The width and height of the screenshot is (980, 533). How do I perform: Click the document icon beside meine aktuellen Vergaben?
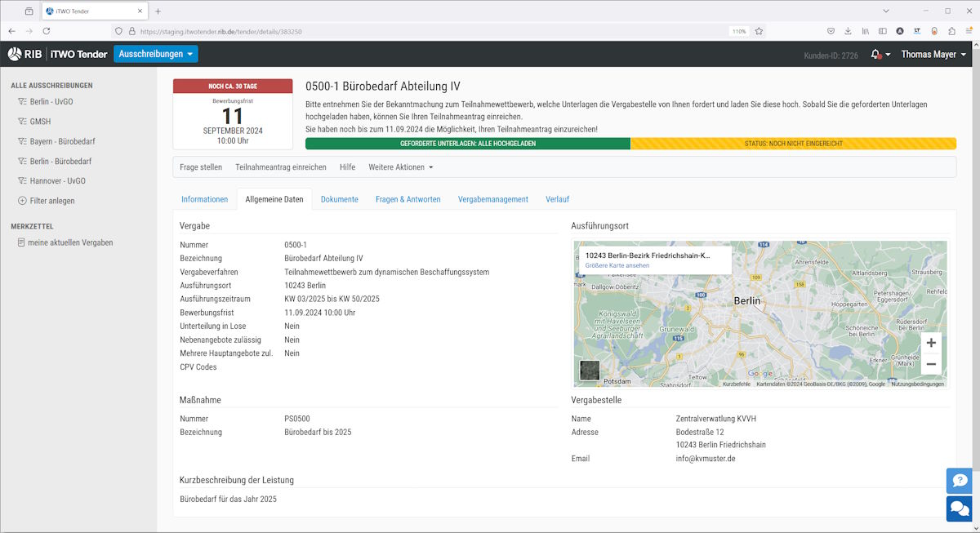(x=21, y=242)
